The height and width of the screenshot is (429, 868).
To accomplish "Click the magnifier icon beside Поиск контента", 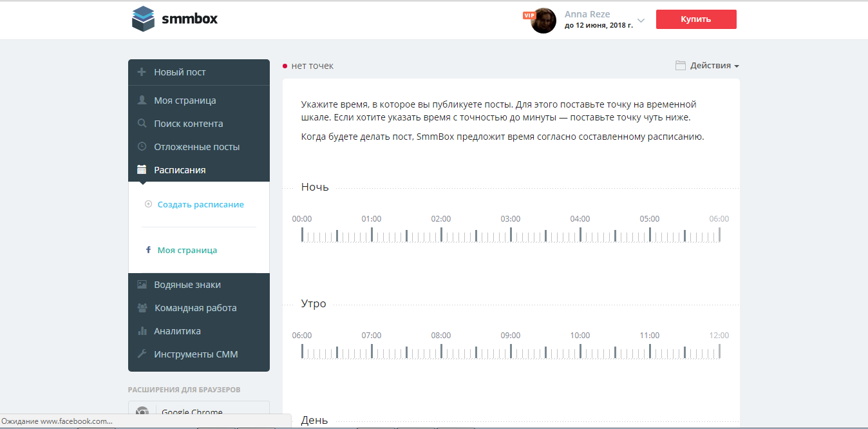I will [142, 124].
